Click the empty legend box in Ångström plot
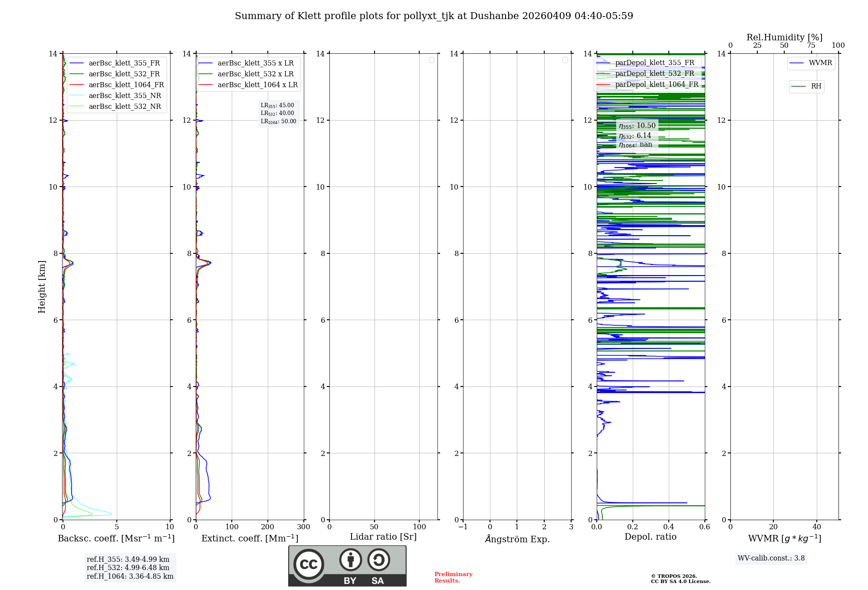 (565, 60)
